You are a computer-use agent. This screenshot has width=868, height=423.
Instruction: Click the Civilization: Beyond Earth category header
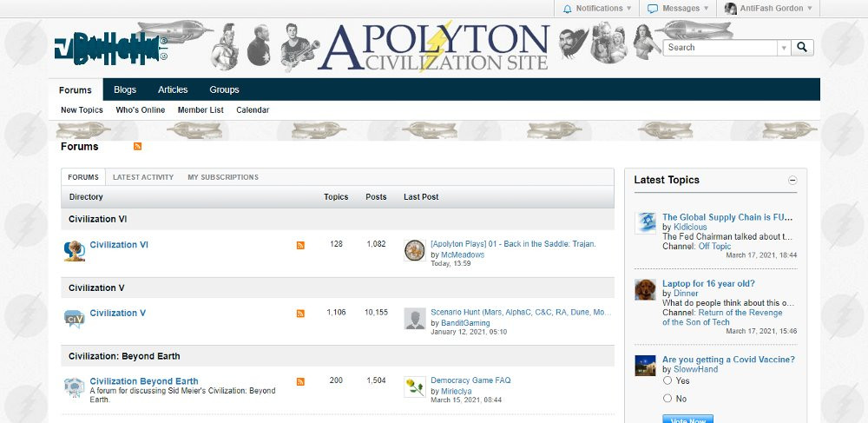124,356
